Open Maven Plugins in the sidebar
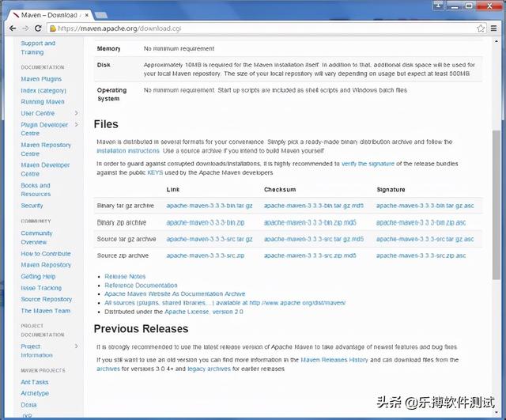Image resolution: width=506 pixels, height=420 pixels. [41, 79]
